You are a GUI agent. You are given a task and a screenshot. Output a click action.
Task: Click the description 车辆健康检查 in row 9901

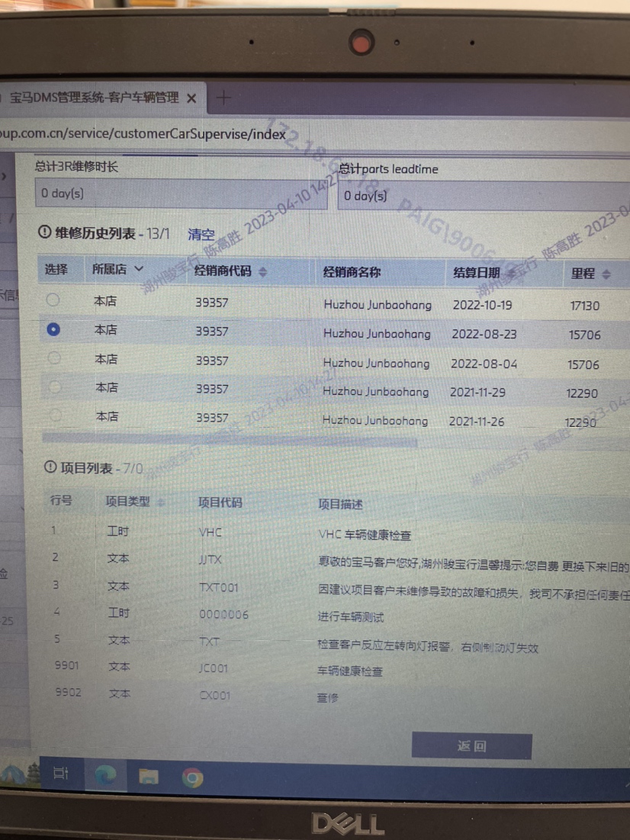(x=350, y=672)
